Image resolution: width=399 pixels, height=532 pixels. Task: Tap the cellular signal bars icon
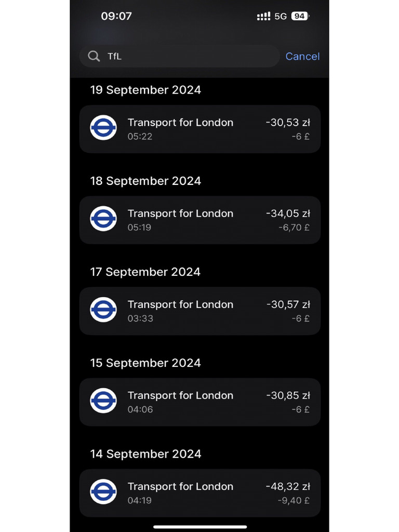pos(263,17)
